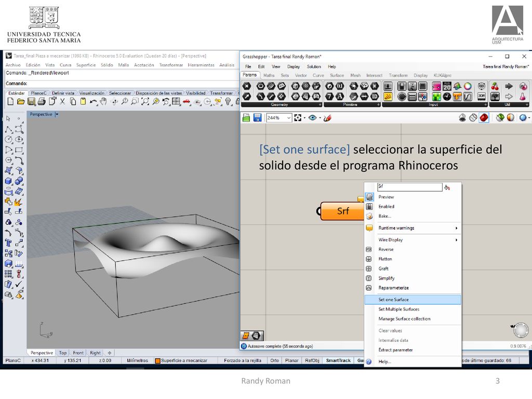The height and width of the screenshot is (399, 532).
Task: Open the Rhino Superficie menu
Action: [86, 65]
